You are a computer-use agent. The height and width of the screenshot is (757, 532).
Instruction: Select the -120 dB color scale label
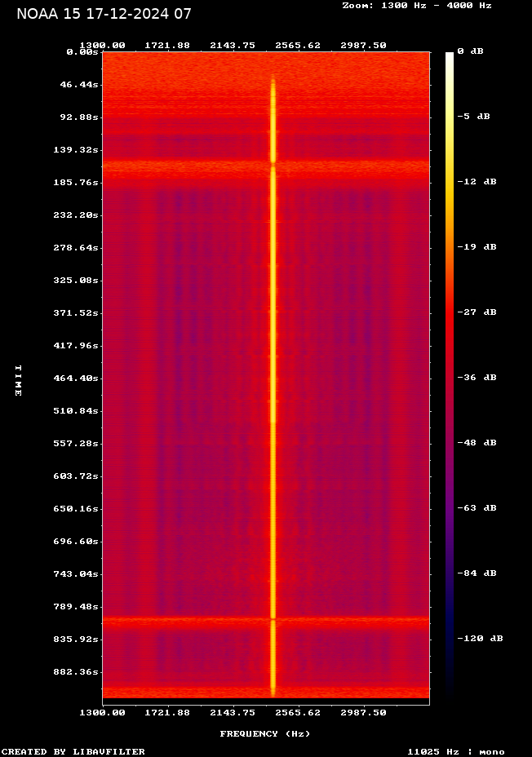480,639
